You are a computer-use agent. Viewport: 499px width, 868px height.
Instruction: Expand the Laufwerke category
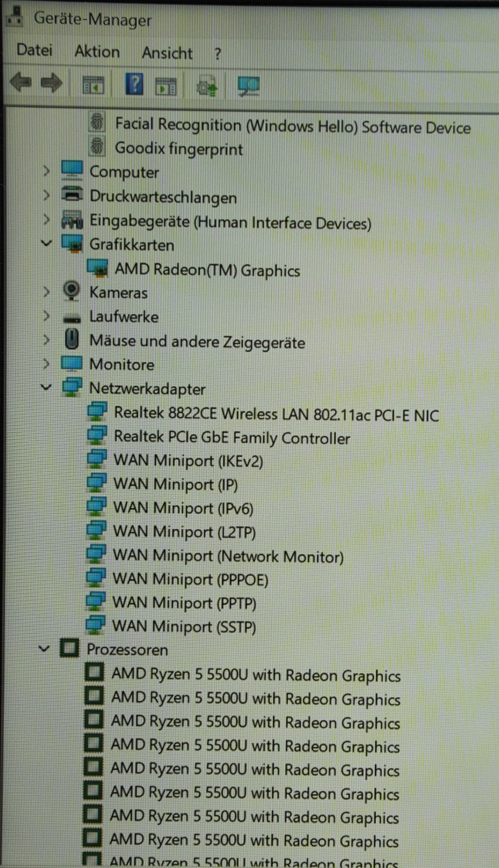click(46, 316)
